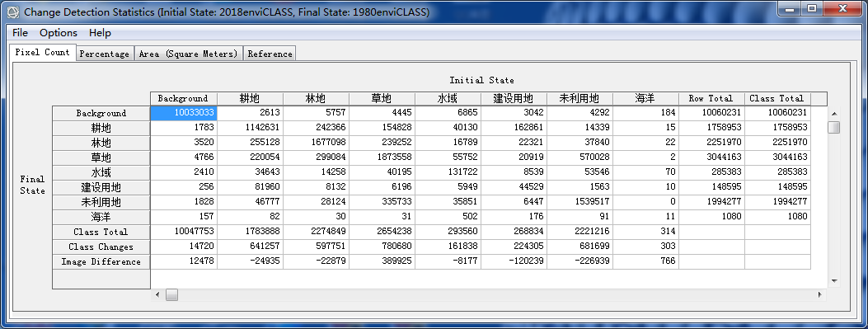Select the 建设用地 column header

tap(514, 99)
